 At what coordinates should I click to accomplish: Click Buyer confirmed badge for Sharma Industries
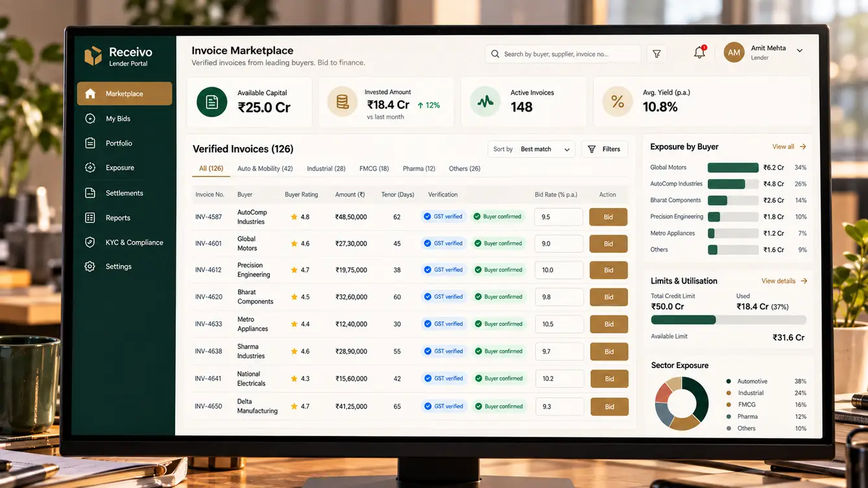[x=498, y=351]
